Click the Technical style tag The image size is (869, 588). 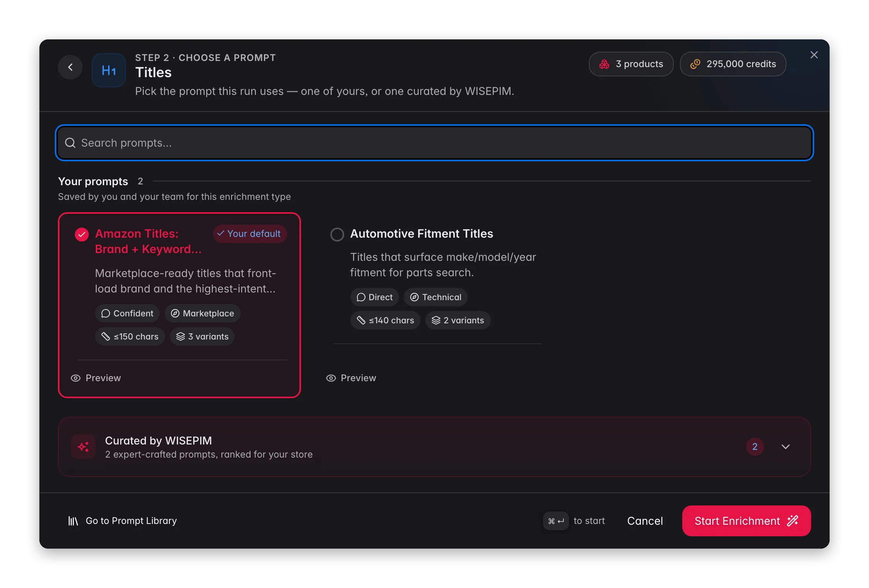pyautogui.click(x=436, y=297)
